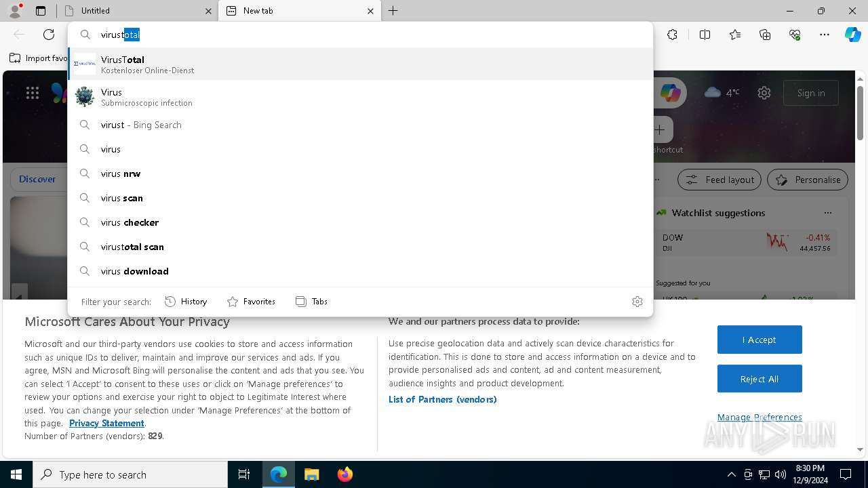The image size is (868, 488).
Task: Open the Discover feed tab
Action: pos(37,180)
